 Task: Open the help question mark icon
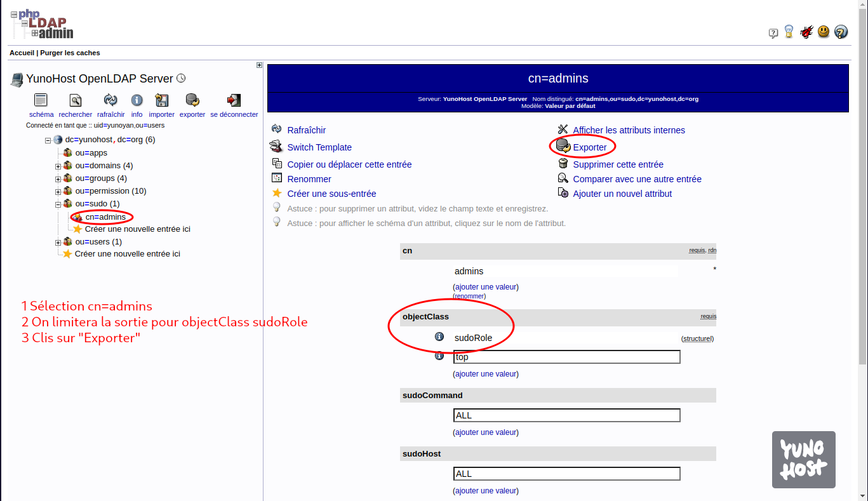[x=841, y=32]
